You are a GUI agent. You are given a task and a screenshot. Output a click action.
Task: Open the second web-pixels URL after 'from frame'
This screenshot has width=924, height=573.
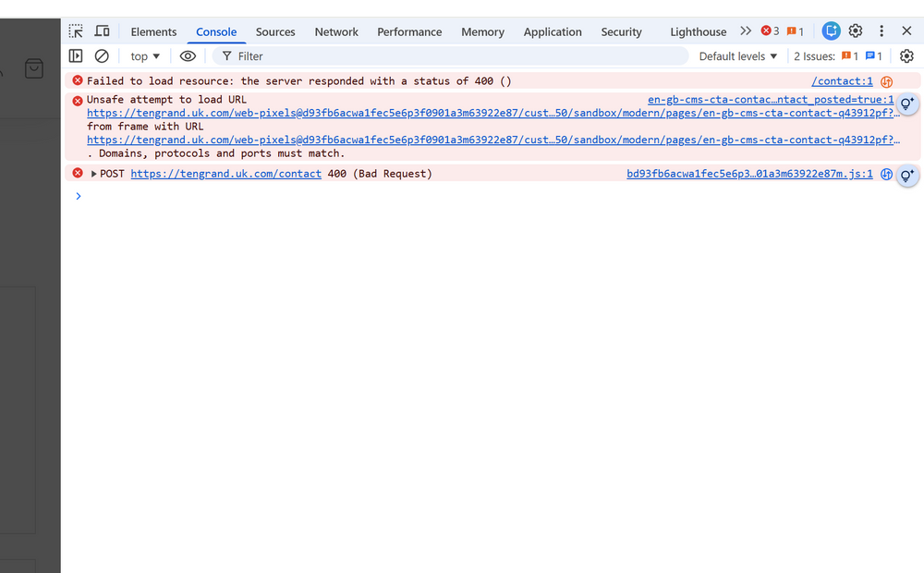coord(493,140)
